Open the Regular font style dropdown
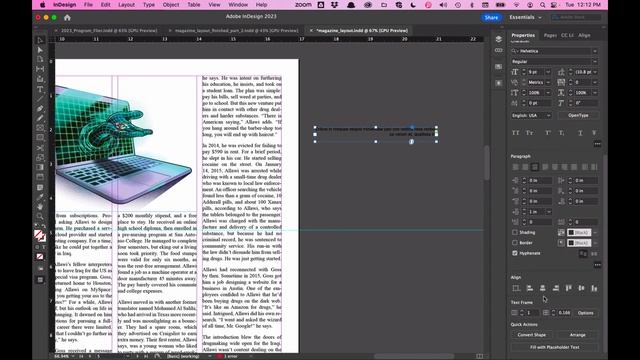The image size is (640, 360). [x=595, y=62]
